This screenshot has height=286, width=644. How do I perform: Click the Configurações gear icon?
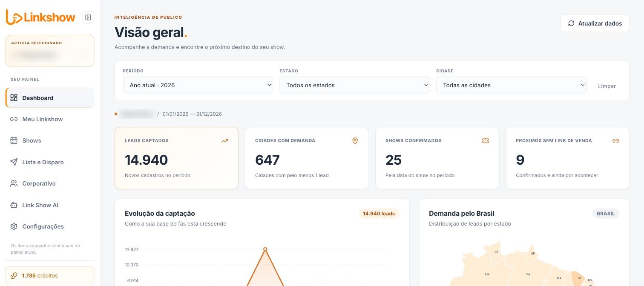tap(14, 226)
